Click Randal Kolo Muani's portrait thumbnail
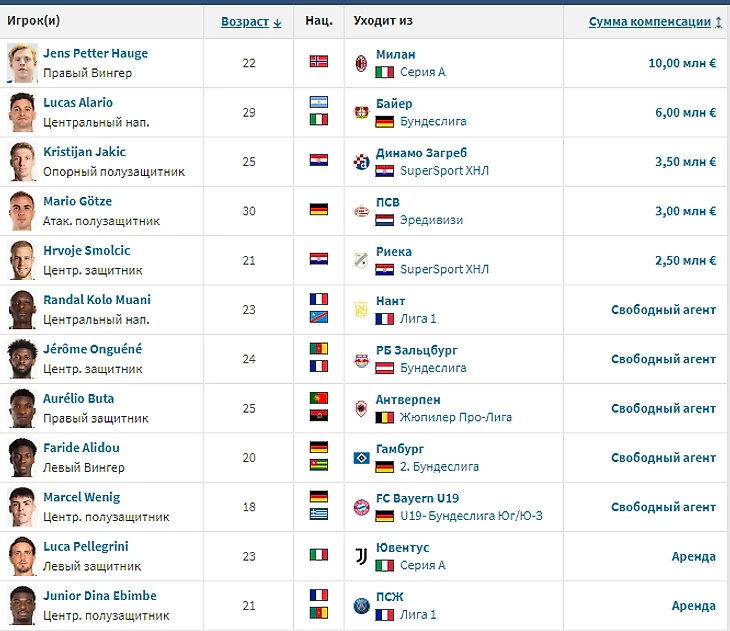 pyautogui.click(x=22, y=309)
